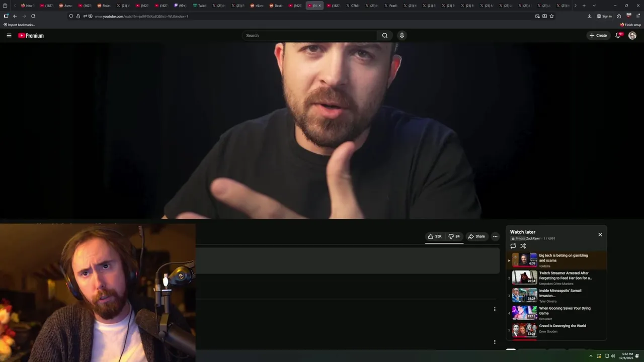Open the clock showing 5:52 PM
This screenshot has width=644, height=362.
tap(627, 356)
